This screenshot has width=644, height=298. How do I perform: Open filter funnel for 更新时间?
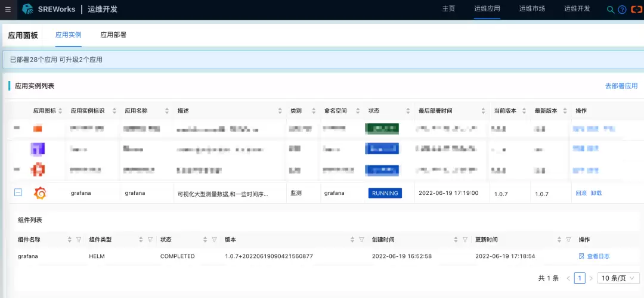coord(568,240)
